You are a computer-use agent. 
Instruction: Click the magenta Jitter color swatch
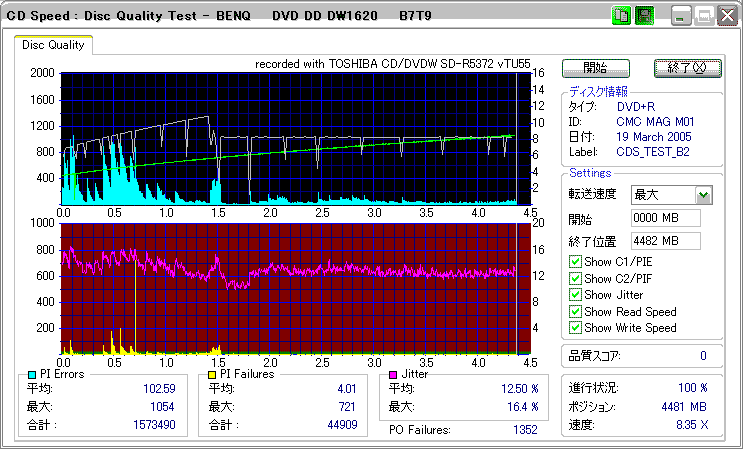[x=393, y=375]
